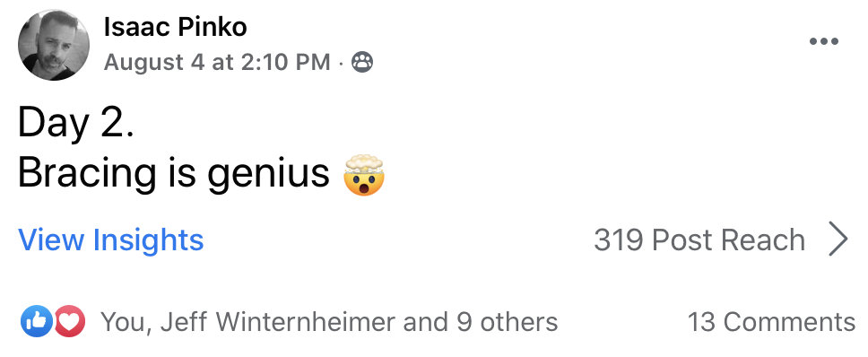Click the '9 others' reactions text
Image resolution: width=868 pixels, height=357 pixels.
pyautogui.click(x=507, y=322)
